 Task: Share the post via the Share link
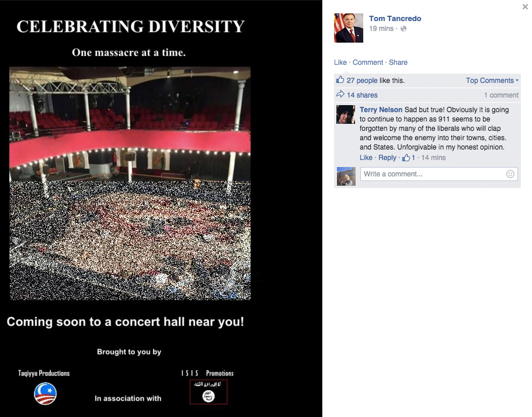pos(398,62)
